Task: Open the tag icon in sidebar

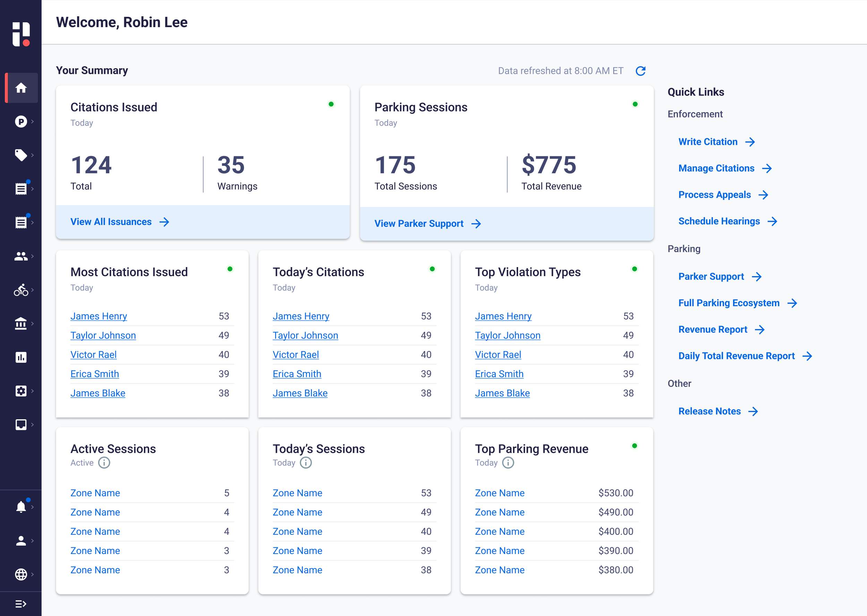Action: pos(21,155)
